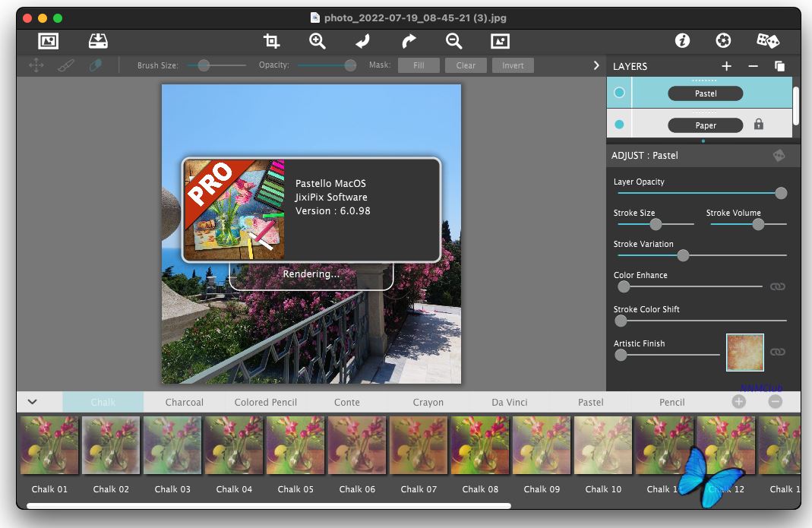Switch to the Da Vinci tab

click(x=510, y=402)
